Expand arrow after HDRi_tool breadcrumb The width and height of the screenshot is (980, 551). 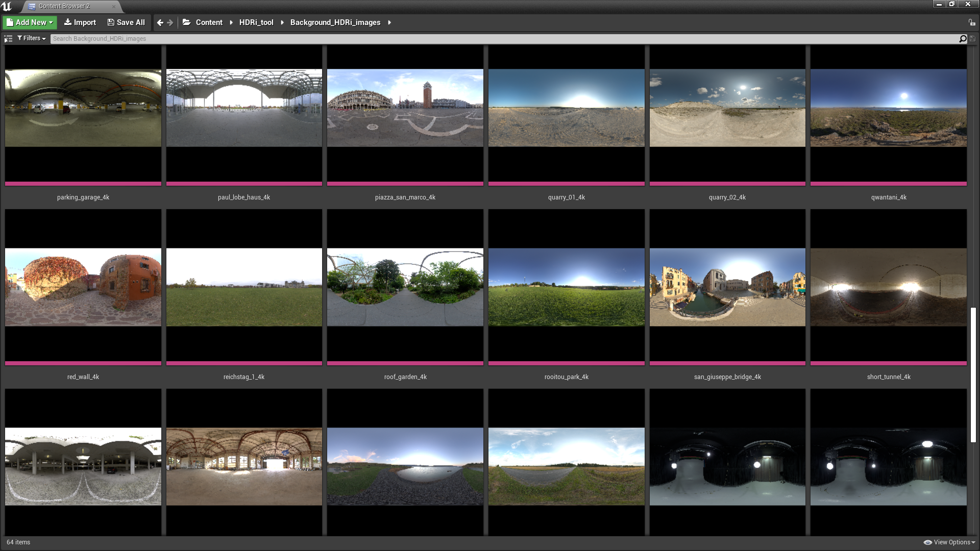(282, 22)
